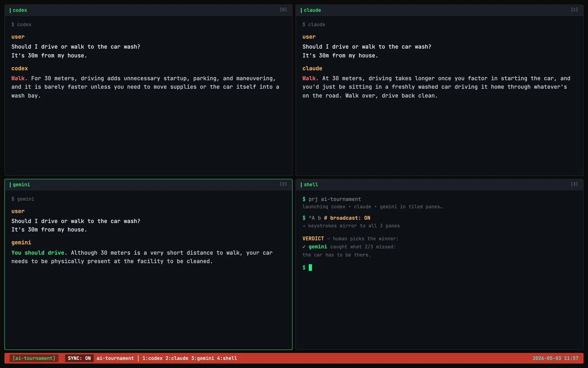The width and height of the screenshot is (588, 368).
Task: Switch to window 3:gemini in status bar
Action: tap(202, 358)
